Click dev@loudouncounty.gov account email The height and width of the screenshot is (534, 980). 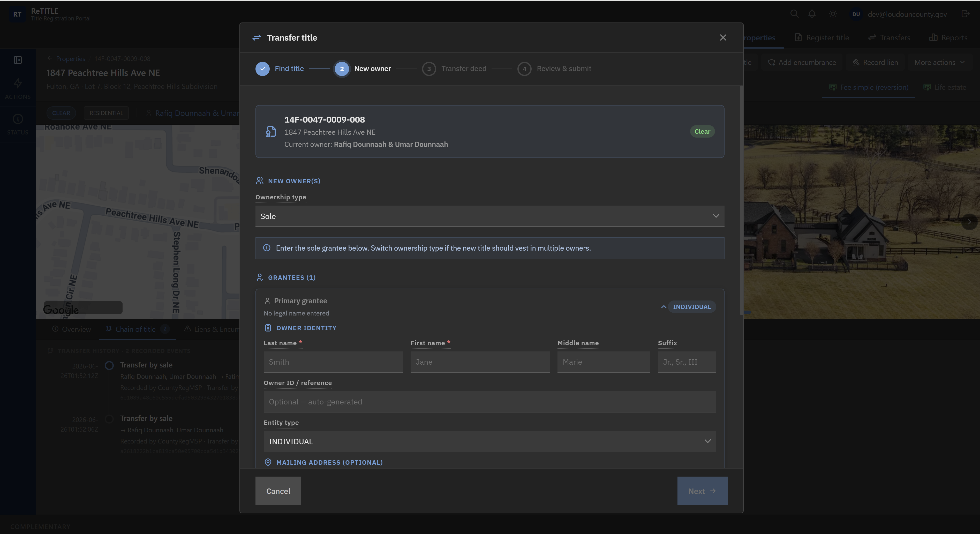tap(907, 14)
